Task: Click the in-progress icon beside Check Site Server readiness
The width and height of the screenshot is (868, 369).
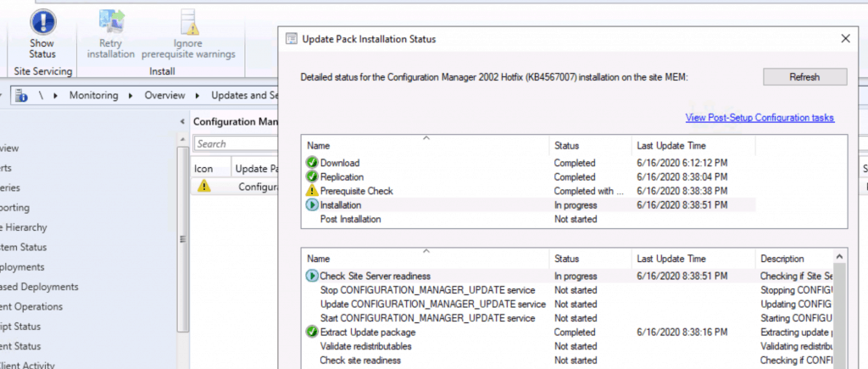Action: pos(312,276)
